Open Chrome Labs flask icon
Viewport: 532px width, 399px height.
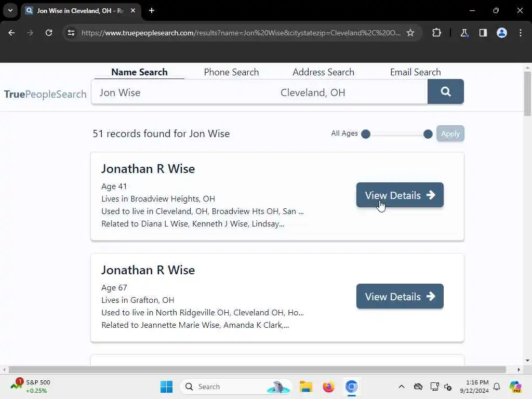point(464,33)
